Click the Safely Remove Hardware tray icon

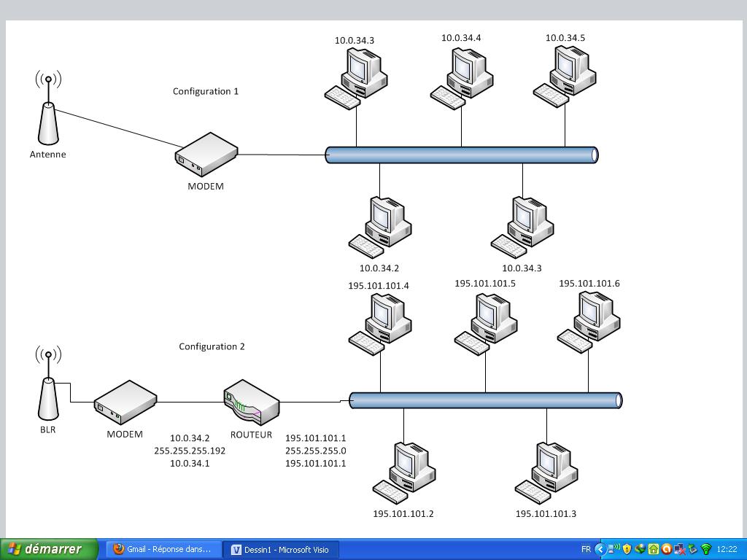(693, 549)
